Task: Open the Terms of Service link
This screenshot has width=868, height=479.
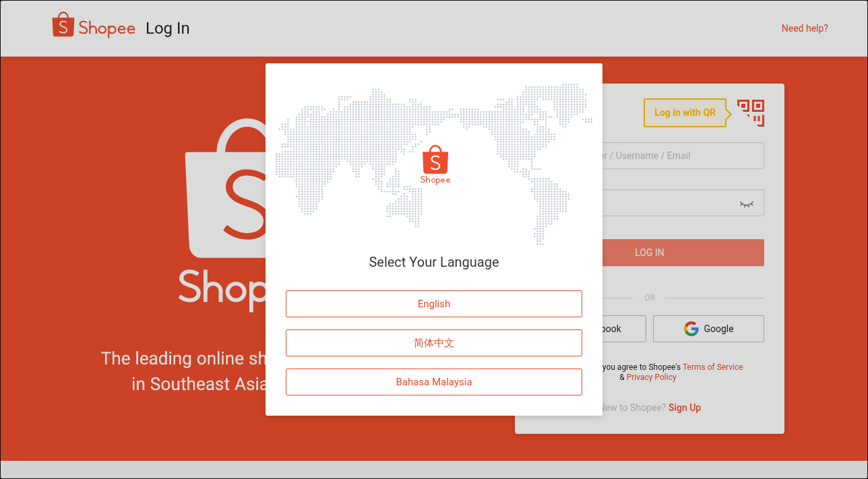Action: click(x=712, y=367)
